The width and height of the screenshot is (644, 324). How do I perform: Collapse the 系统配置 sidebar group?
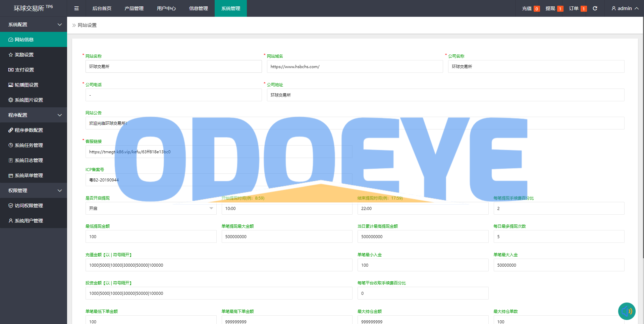(34, 24)
